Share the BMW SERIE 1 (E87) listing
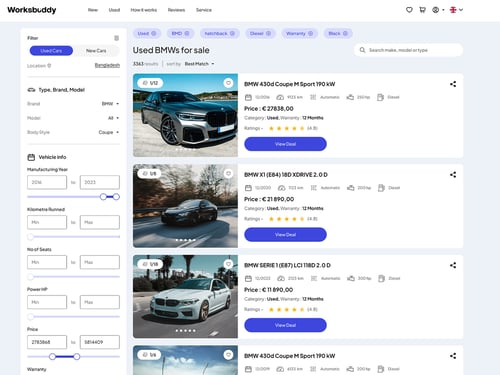500x375 pixels. pyautogui.click(x=453, y=265)
